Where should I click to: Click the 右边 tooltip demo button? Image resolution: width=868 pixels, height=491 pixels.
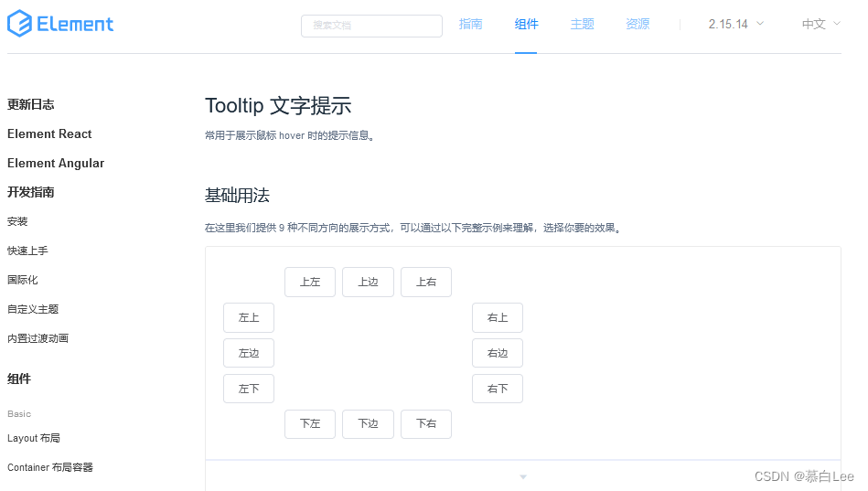click(497, 353)
